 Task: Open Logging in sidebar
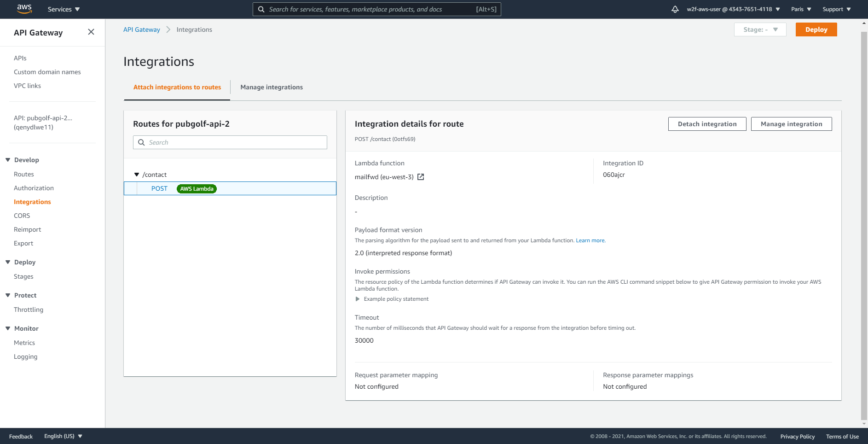pos(26,356)
